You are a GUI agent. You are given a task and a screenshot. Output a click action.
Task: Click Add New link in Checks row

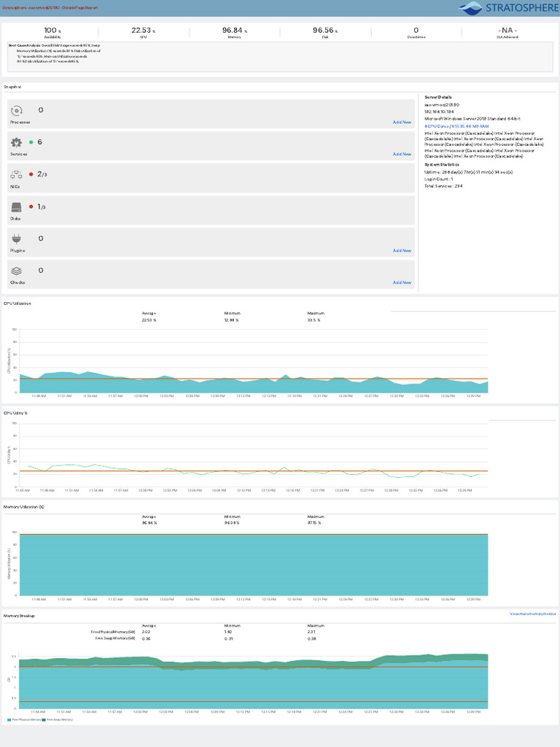coord(402,282)
